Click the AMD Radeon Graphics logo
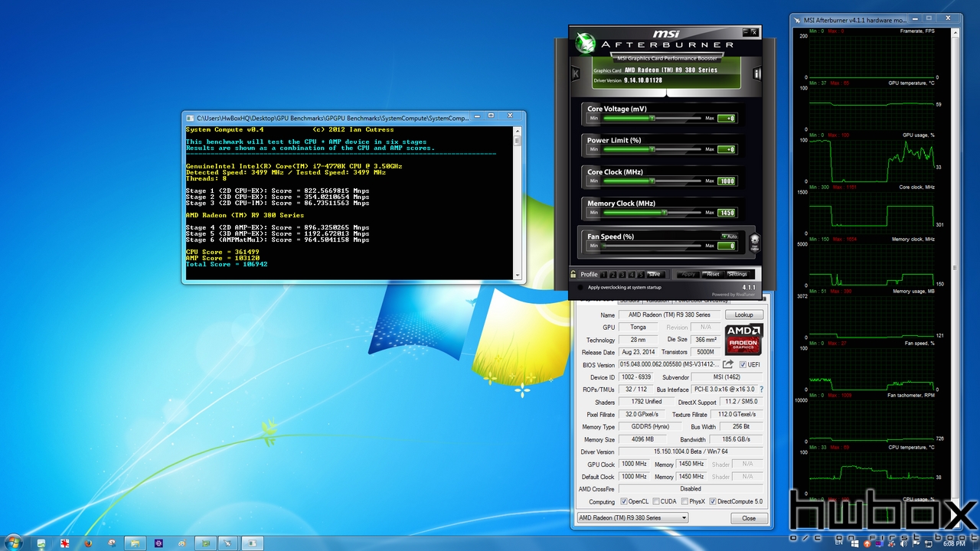This screenshot has width=980, height=551. click(743, 339)
